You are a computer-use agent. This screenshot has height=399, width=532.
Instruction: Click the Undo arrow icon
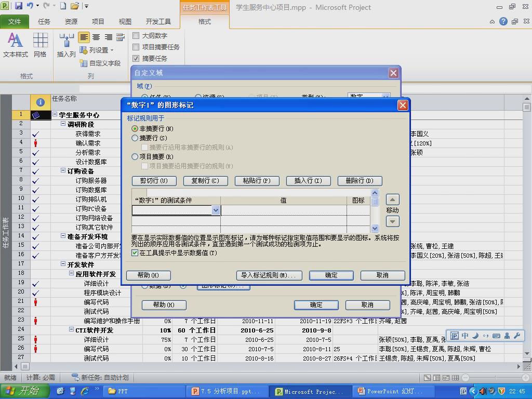tap(30, 6)
